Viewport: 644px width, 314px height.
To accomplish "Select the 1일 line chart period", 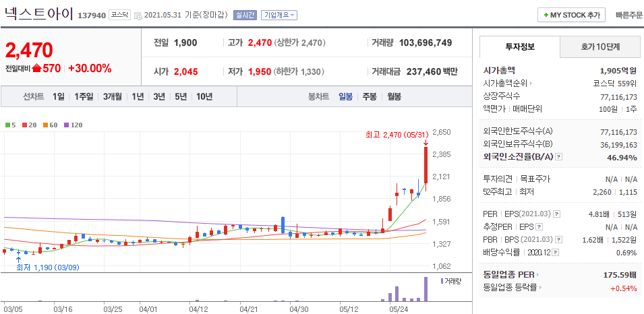I will (58, 97).
